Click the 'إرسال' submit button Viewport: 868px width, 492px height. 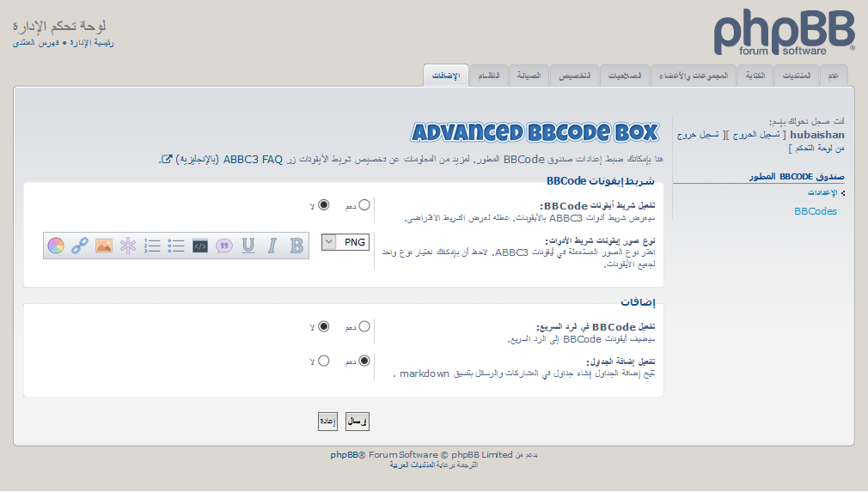[357, 422]
